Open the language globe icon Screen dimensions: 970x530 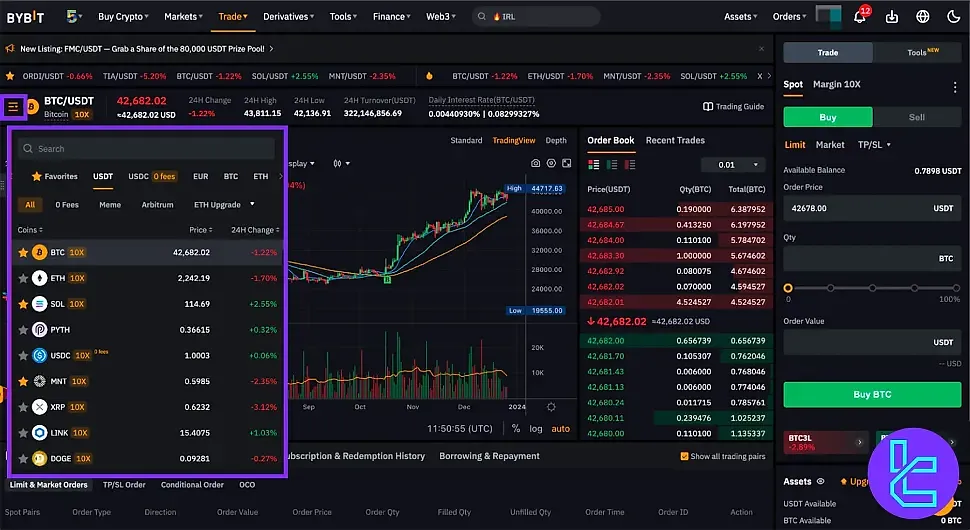point(922,17)
